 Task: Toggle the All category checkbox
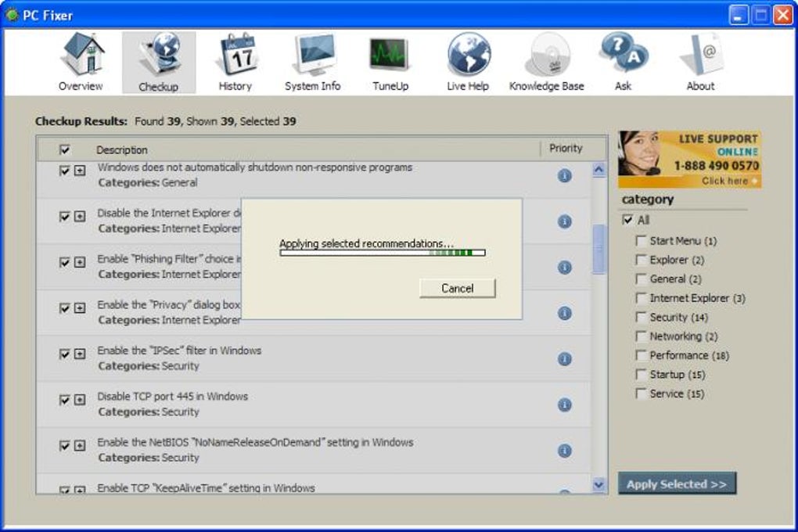point(627,220)
